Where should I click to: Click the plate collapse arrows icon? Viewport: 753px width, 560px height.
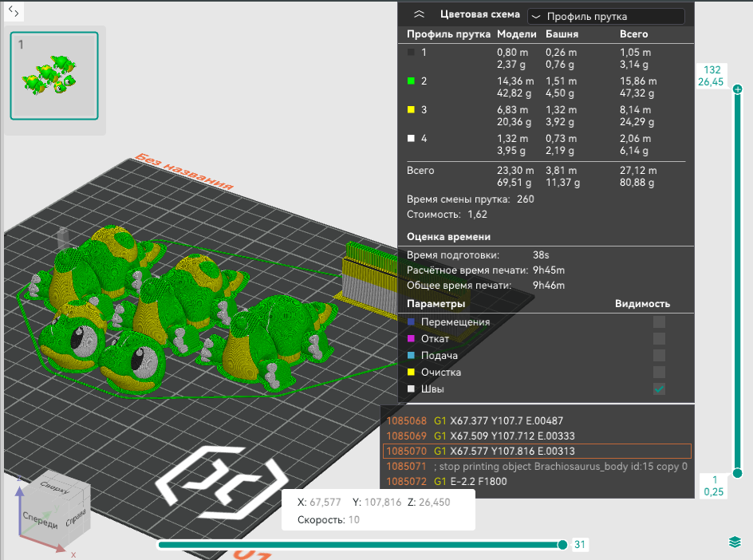tap(14, 11)
